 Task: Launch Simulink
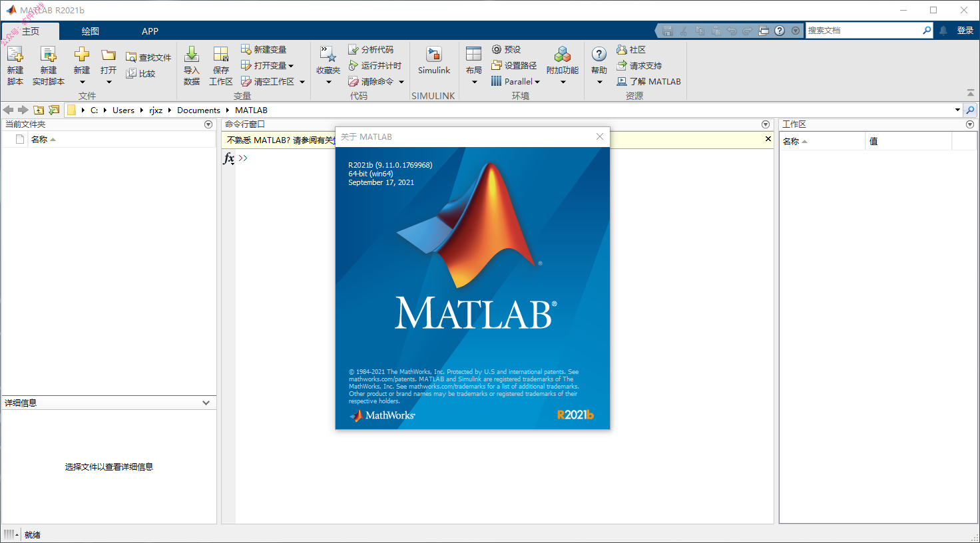pyautogui.click(x=434, y=60)
